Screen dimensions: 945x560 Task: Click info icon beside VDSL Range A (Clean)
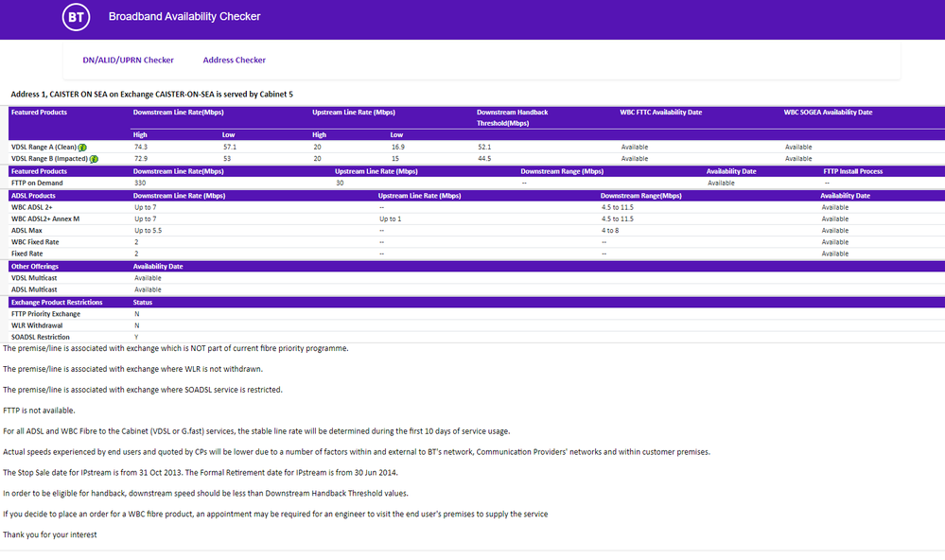pos(82,148)
